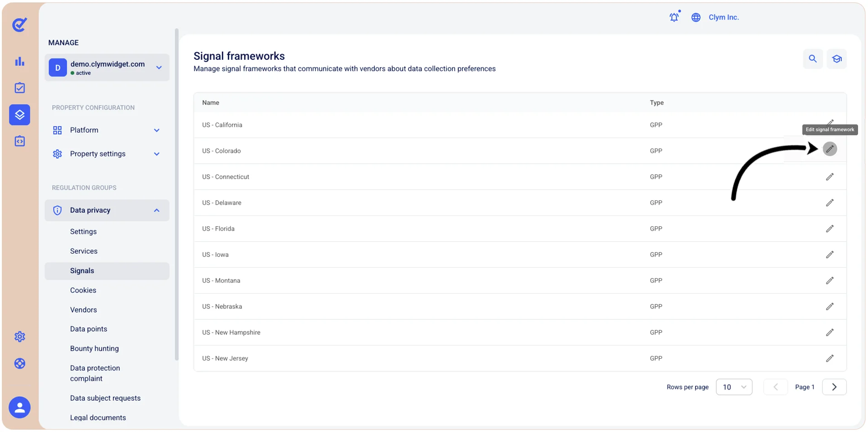
Task: Open the notifications bell
Action: [674, 17]
